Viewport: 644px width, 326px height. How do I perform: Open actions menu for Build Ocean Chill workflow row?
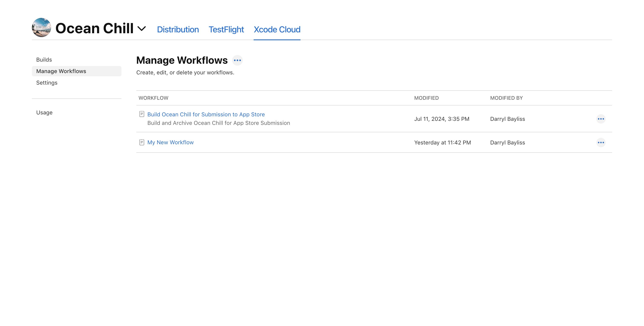(x=601, y=119)
